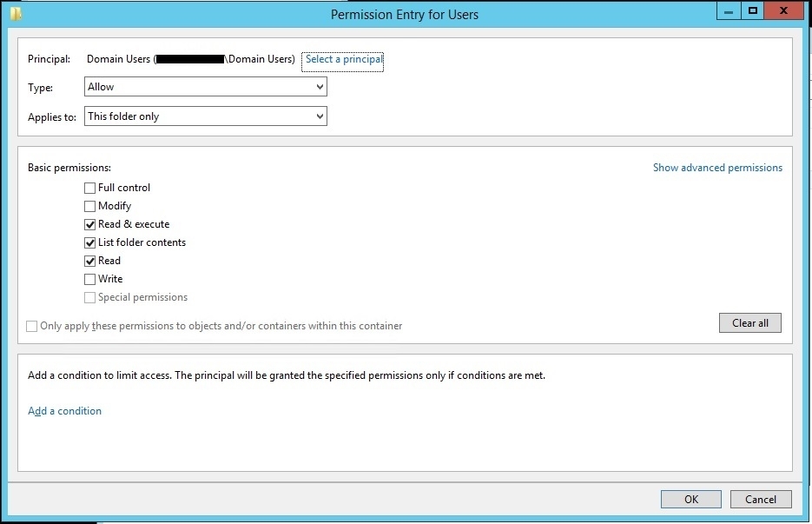Dismiss the dialog with Cancel
812x524 pixels.
(761, 499)
